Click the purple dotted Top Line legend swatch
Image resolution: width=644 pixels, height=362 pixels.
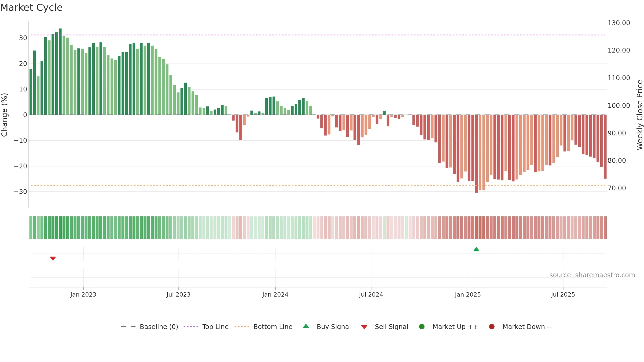(x=191, y=327)
